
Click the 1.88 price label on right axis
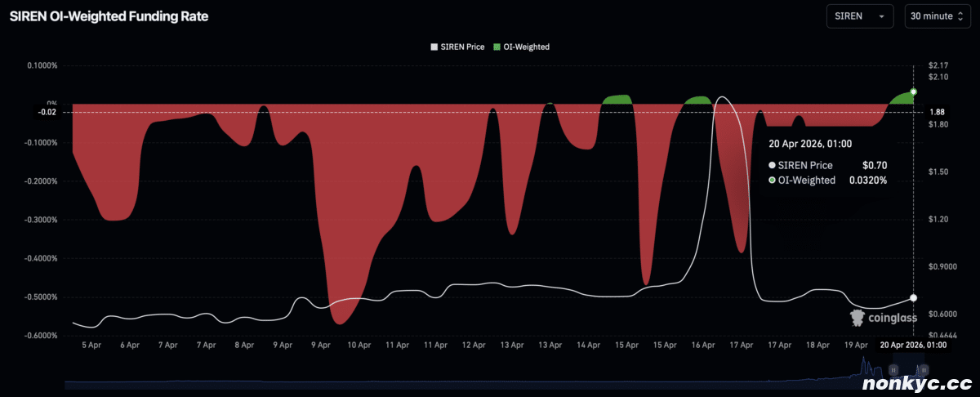937,112
